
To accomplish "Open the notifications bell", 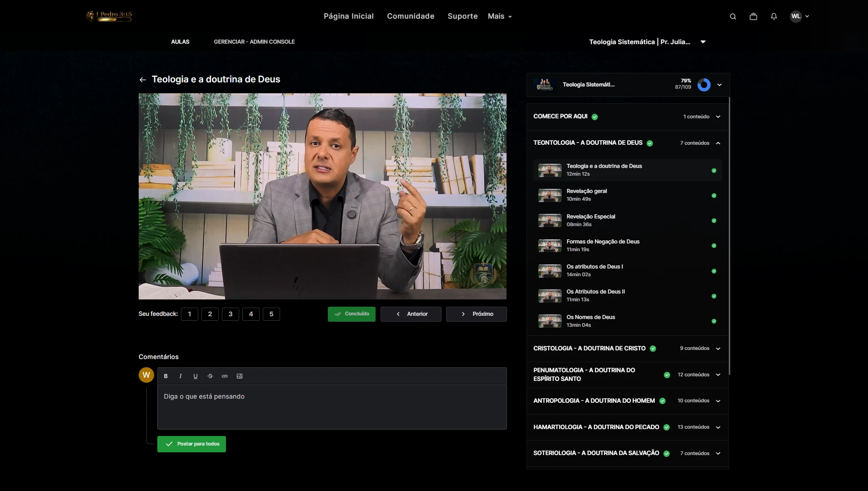I will [774, 16].
